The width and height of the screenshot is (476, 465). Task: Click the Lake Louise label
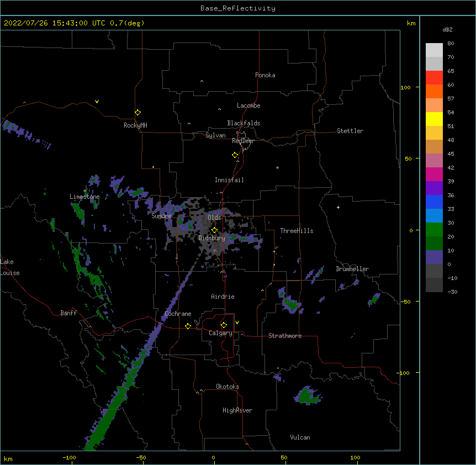coord(9,267)
